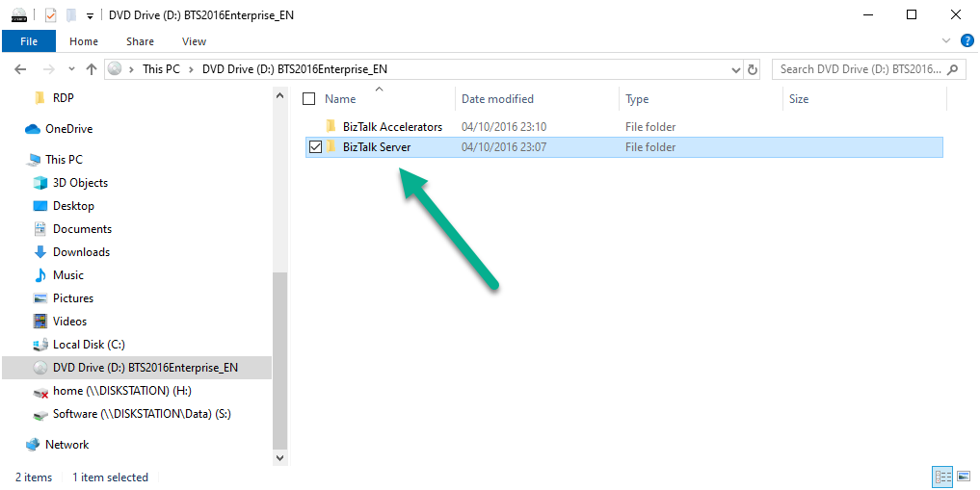Screen dimensions: 980x490
Task: Open OneDrive in navigation pane
Action: pos(67,129)
